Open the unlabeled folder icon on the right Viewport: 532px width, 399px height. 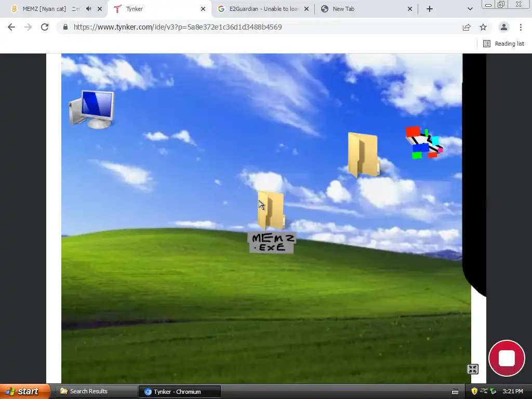pyautogui.click(x=364, y=155)
